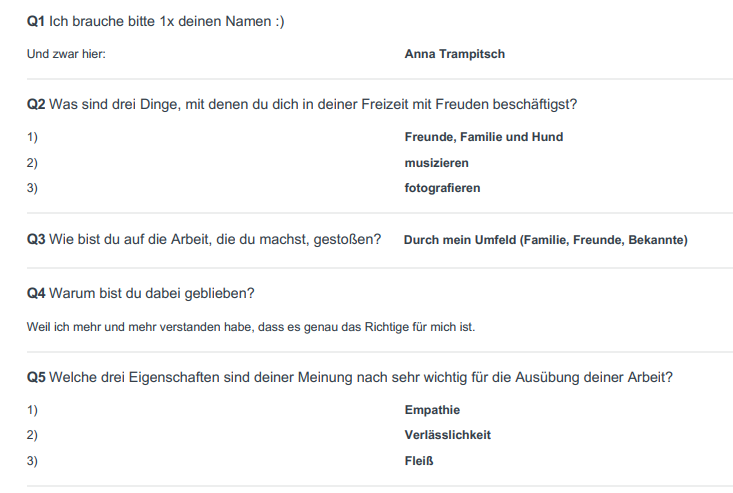Viewport: 733px width, 493px height.
Task: Click the bold 'Q5' question number
Action: point(36,377)
